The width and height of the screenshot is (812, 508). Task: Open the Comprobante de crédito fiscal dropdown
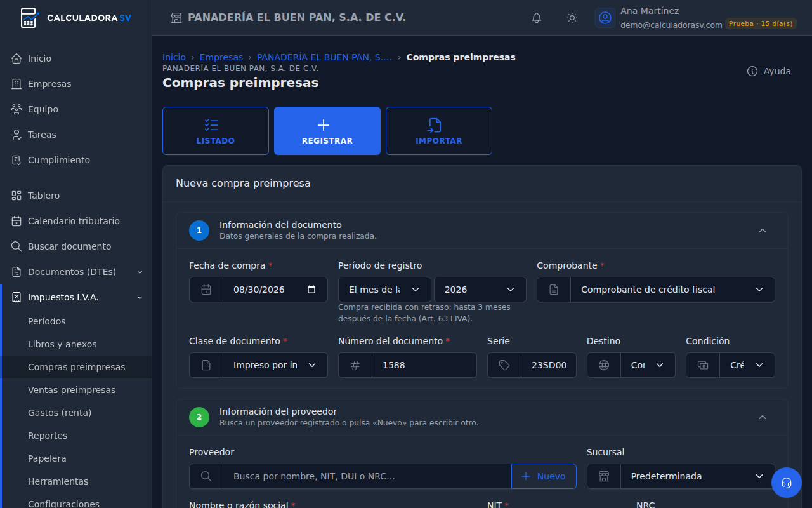(672, 290)
